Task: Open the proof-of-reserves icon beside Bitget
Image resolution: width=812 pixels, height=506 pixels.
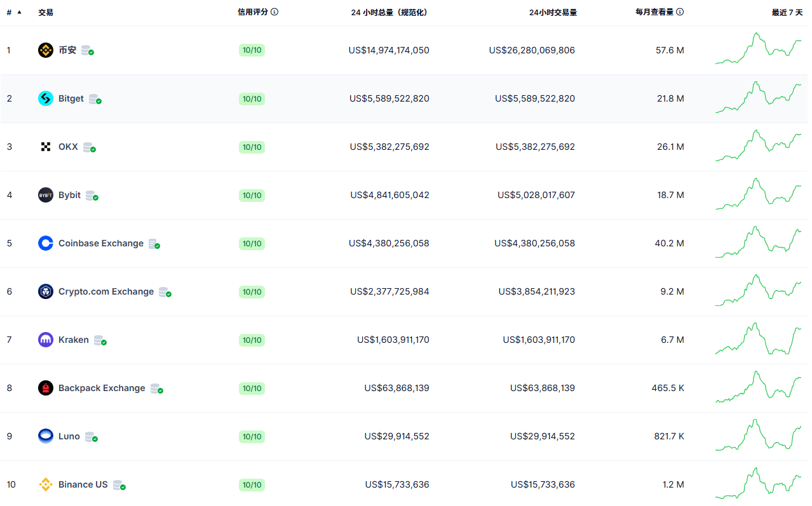Action: click(95, 99)
